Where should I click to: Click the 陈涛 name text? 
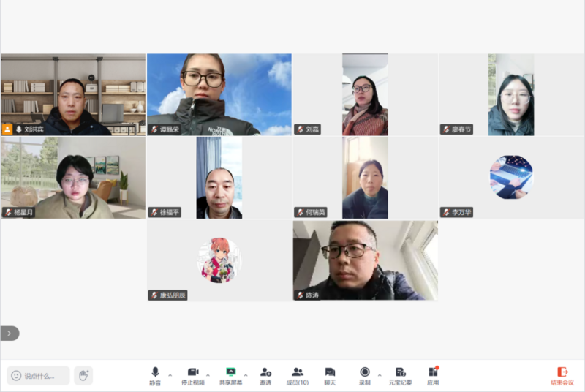312,295
